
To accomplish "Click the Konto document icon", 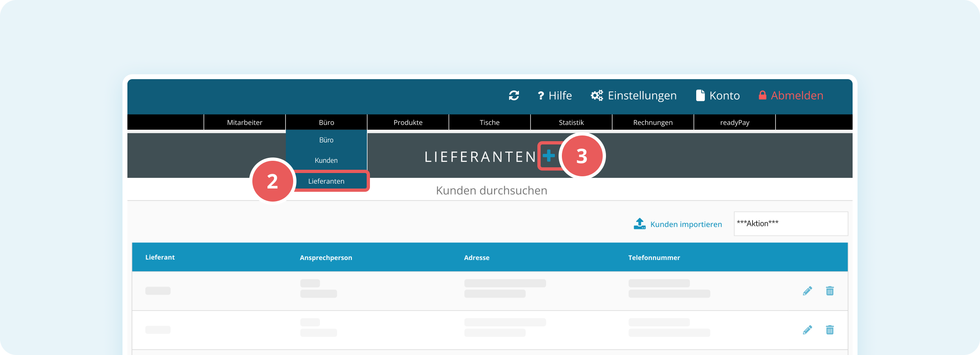I will coord(700,95).
